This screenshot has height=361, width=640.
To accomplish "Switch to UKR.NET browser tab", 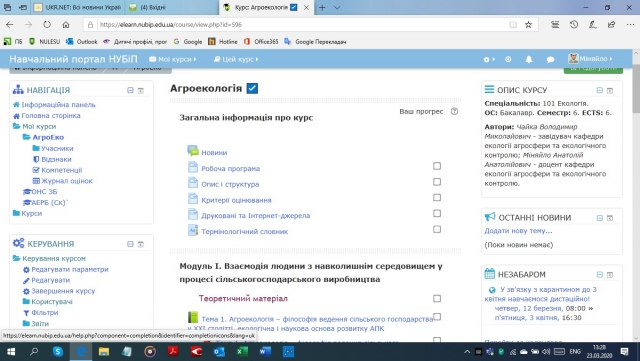I will [78, 7].
